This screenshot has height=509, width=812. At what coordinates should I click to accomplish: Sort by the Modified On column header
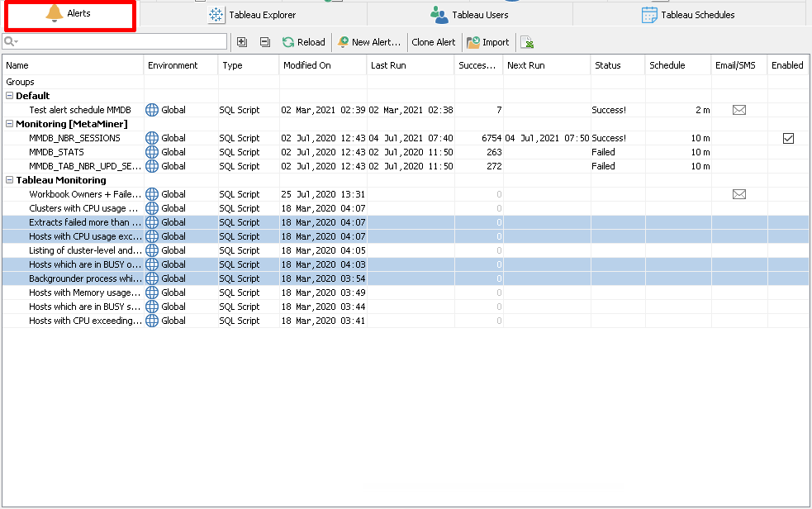pos(323,65)
